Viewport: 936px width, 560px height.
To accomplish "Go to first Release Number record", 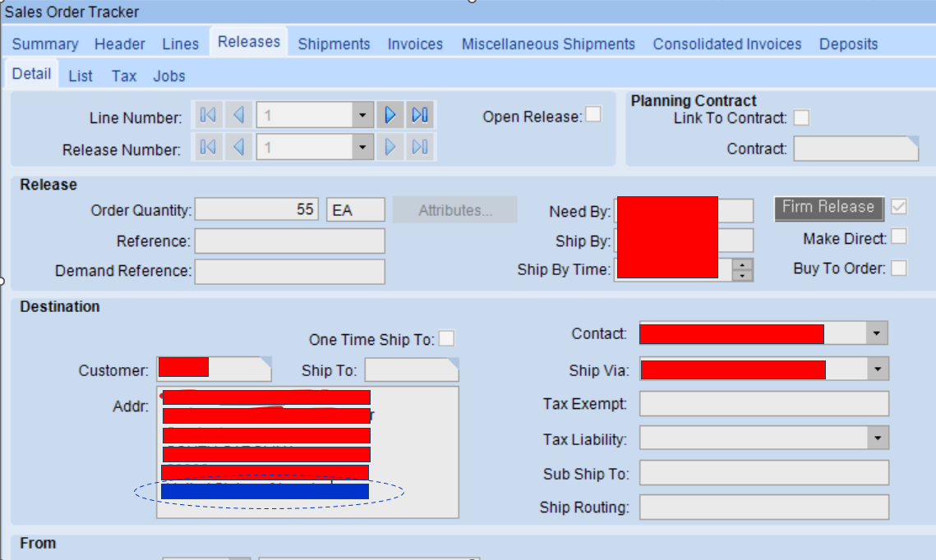I will [x=208, y=147].
